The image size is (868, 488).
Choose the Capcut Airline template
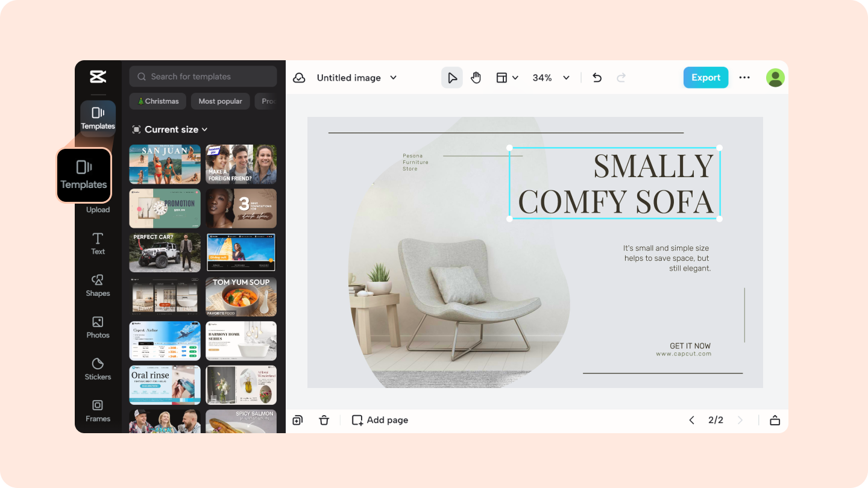pyautogui.click(x=165, y=341)
